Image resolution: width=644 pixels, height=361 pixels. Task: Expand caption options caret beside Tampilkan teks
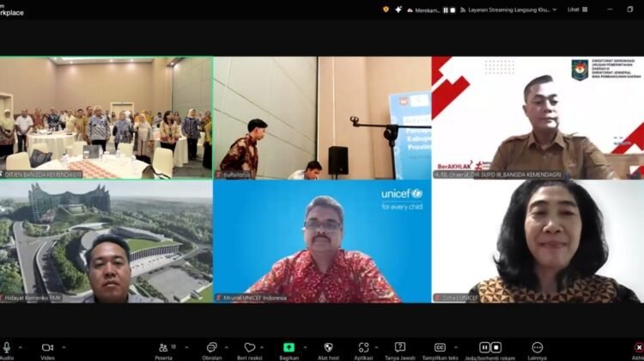click(456, 348)
